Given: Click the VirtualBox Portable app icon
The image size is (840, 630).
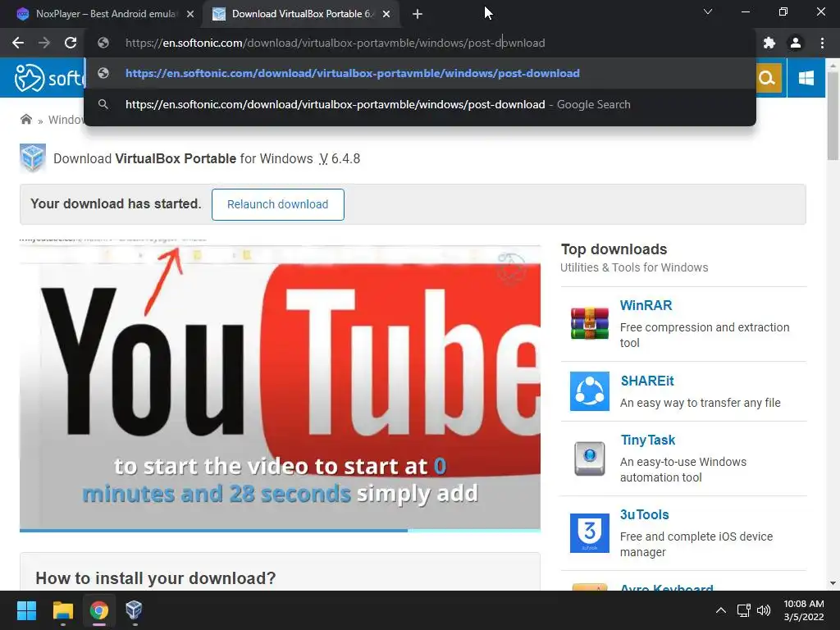Looking at the screenshot, I should [33, 158].
